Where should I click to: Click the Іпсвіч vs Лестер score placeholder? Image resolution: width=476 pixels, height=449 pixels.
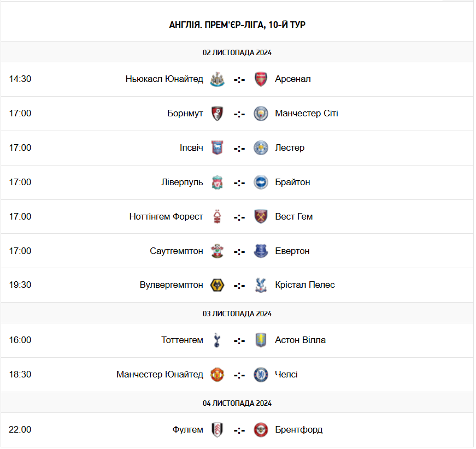click(x=239, y=149)
